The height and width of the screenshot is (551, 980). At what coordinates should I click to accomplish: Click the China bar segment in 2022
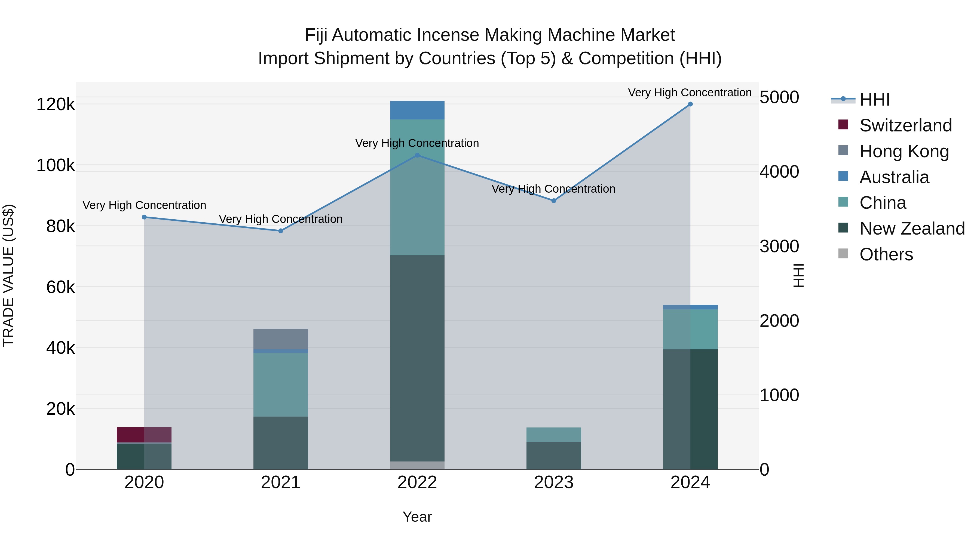417,187
